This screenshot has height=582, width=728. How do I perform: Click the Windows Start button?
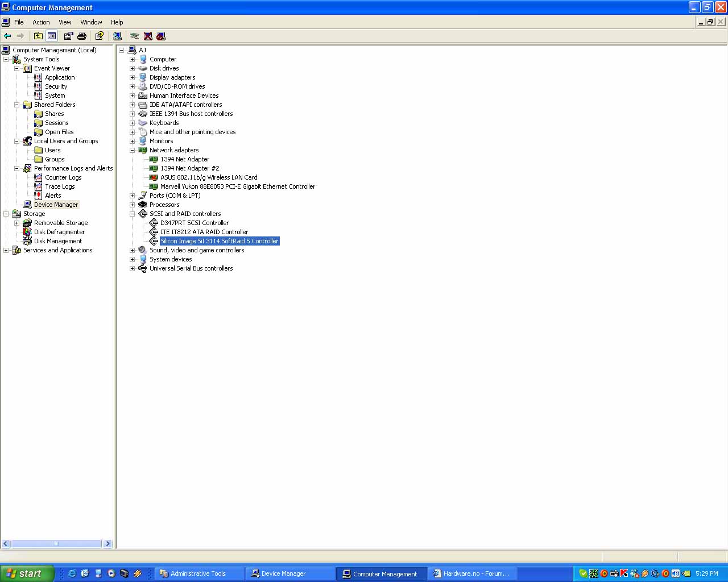coord(27,573)
